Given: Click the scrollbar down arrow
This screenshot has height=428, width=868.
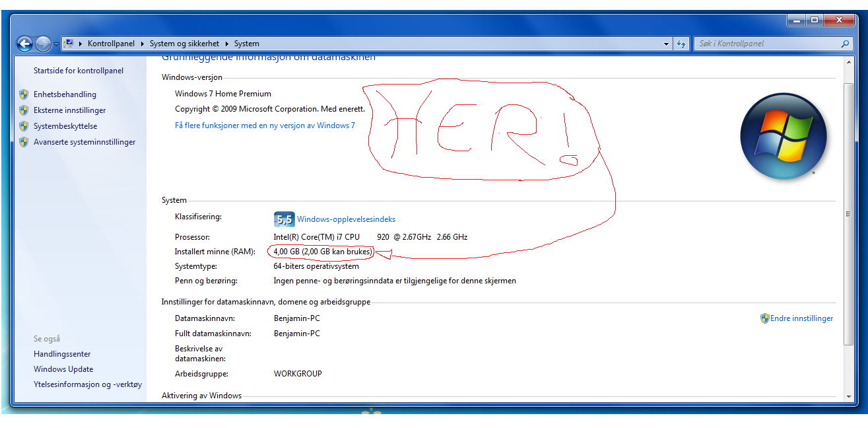Looking at the screenshot, I should 849,396.
